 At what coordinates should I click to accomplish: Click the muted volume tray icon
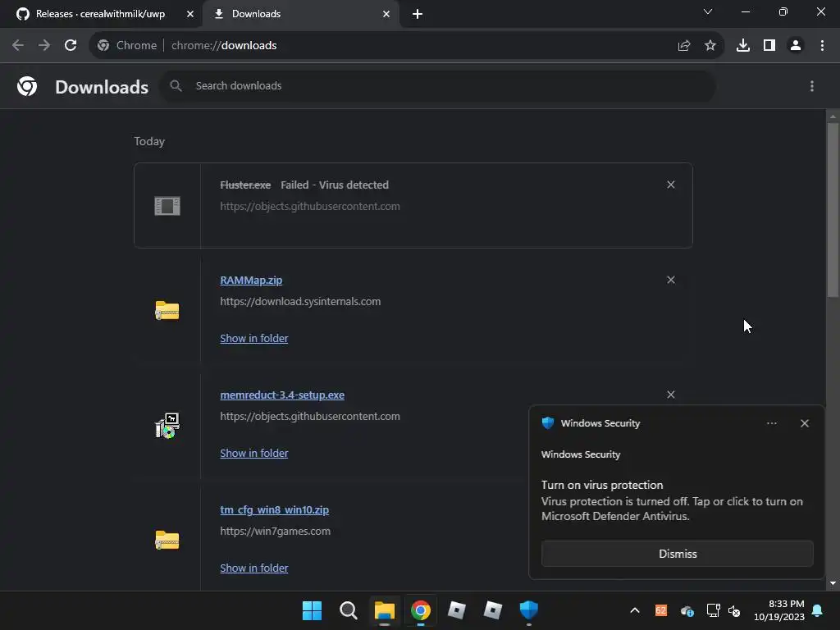734,610
